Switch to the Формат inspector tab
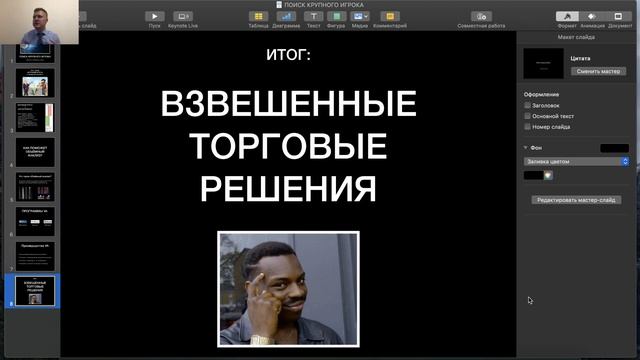Image resolution: width=640 pixels, height=360 pixels. click(567, 16)
